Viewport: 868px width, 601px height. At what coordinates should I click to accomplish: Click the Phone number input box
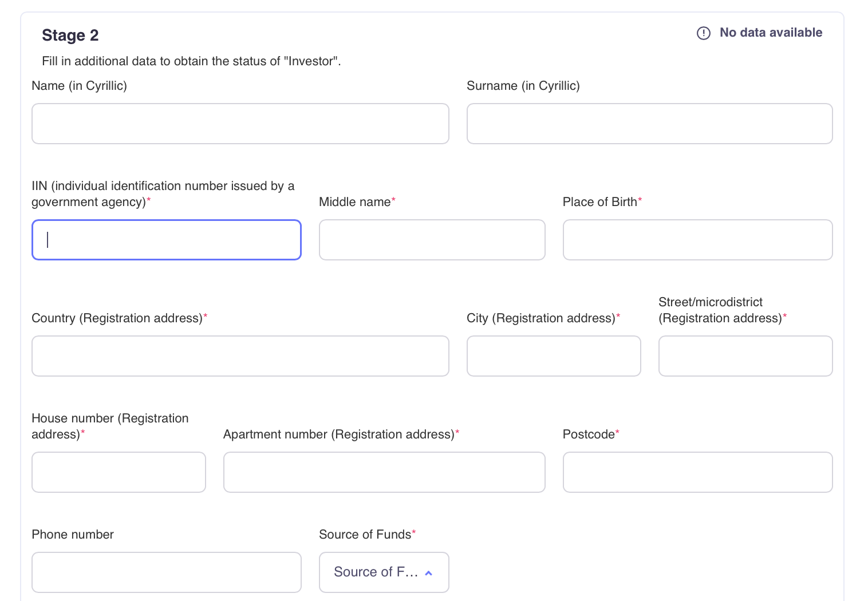point(166,572)
